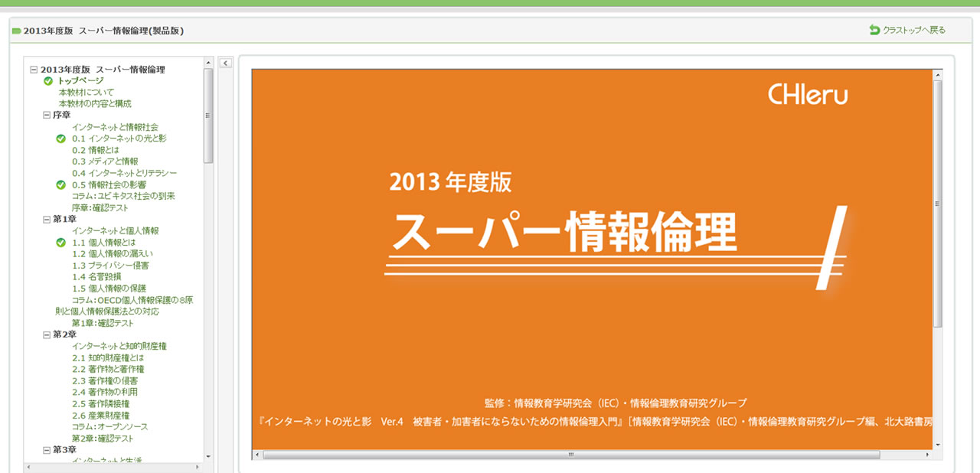
Task: Collapse the 序章 tree section
Action: click(47, 116)
